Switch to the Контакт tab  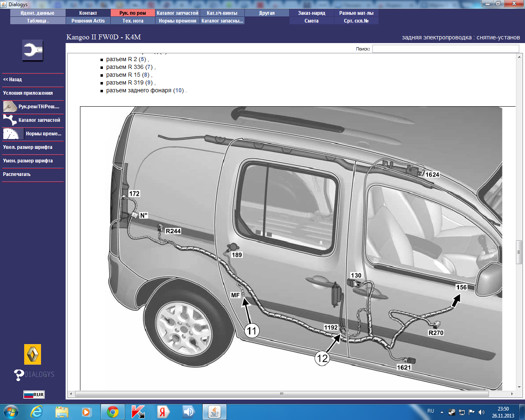[x=88, y=13]
